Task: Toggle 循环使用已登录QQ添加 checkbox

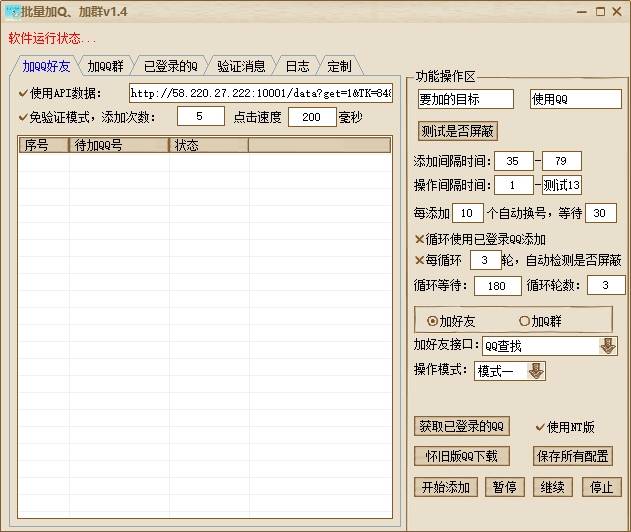Action: (419, 239)
